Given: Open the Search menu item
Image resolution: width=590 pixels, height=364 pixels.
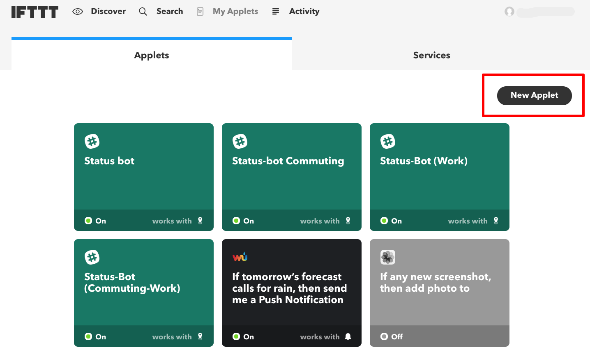Looking at the screenshot, I should (x=170, y=12).
